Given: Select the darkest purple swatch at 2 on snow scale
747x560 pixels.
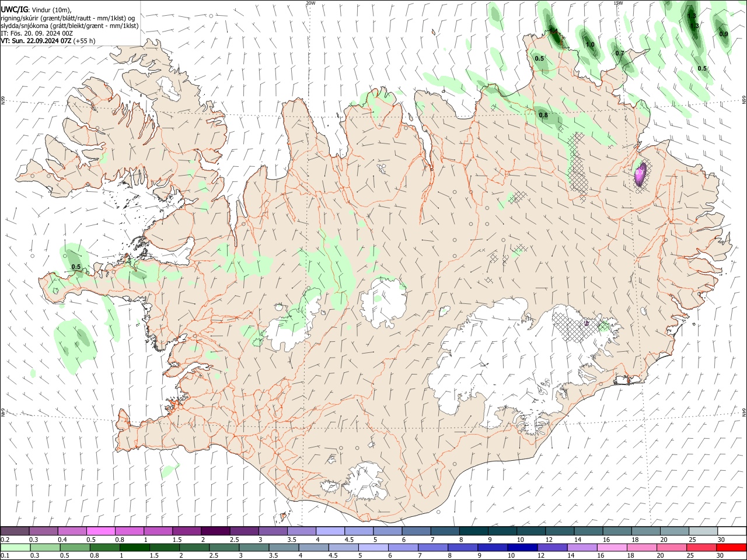Looking at the screenshot, I should (x=215, y=531).
